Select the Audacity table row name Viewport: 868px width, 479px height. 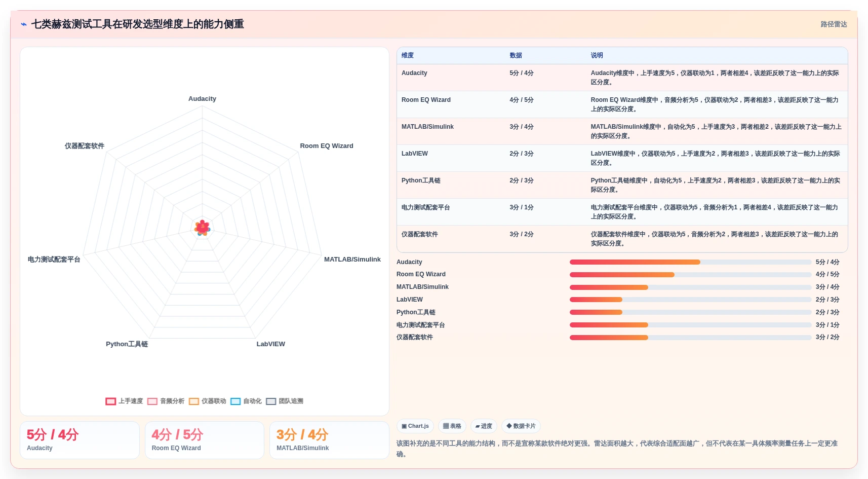point(414,73)
